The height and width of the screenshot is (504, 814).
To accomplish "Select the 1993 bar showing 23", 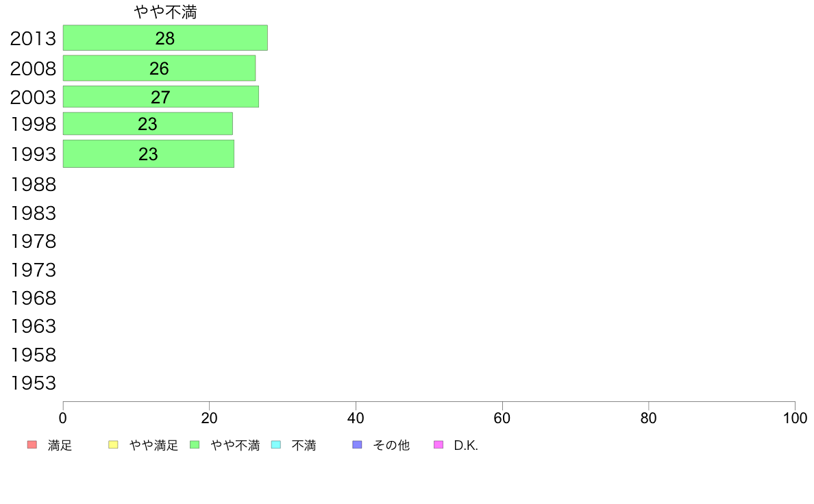I will coord(148,153).
